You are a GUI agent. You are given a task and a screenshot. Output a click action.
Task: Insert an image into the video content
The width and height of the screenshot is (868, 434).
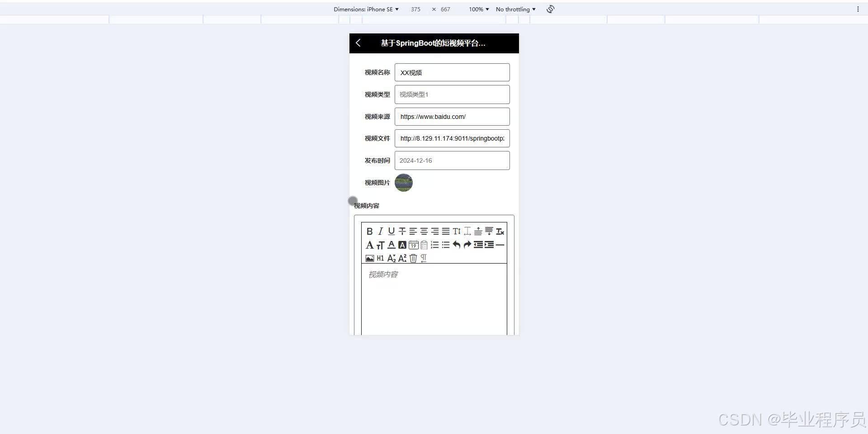pyautogui.click(x=369, y=258)
